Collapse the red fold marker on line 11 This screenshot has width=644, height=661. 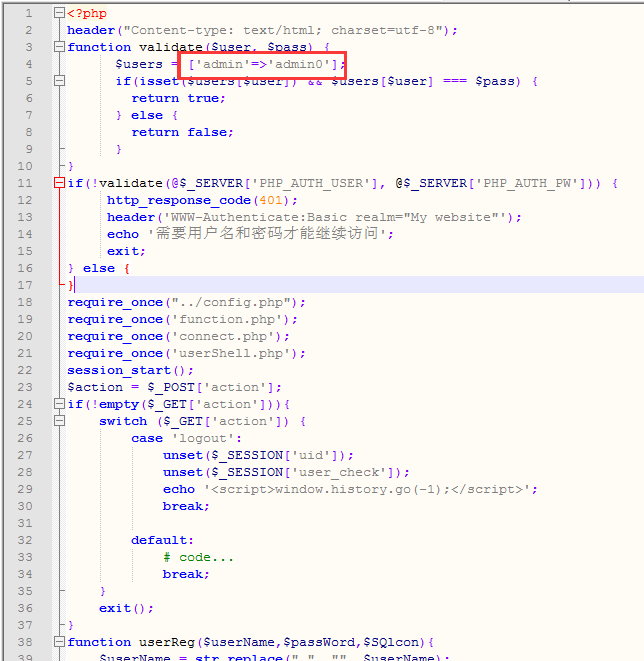pyautogui.click(x=59, y=183)
